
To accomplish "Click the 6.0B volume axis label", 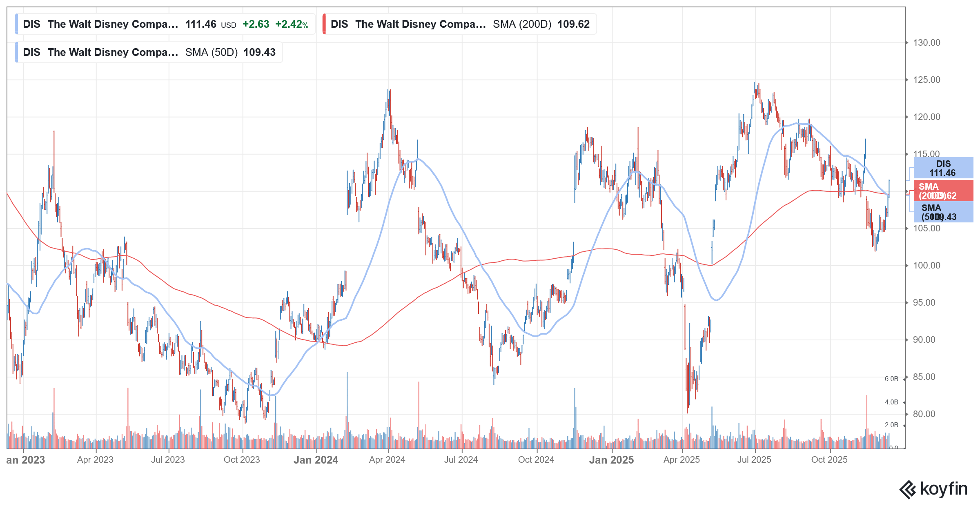I will click(891, 379).
